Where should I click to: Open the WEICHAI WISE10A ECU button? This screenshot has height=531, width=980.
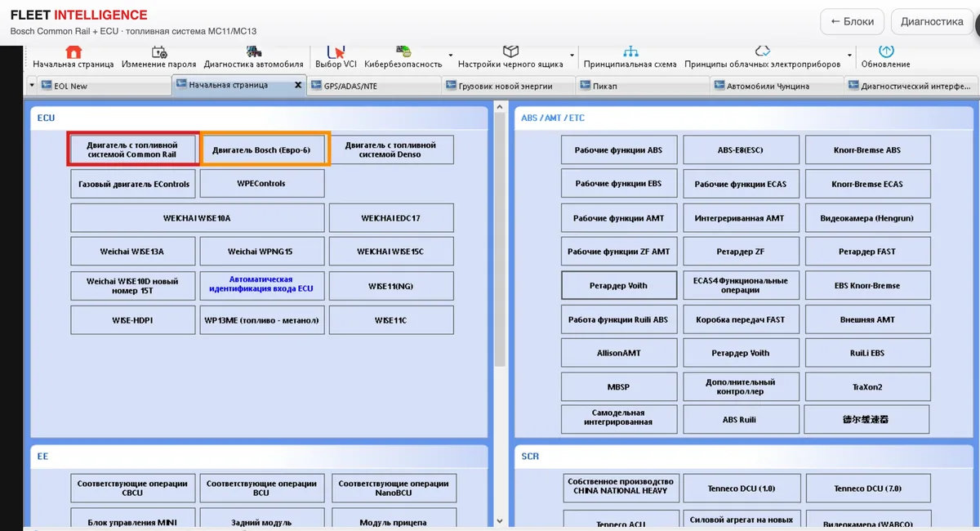197,218
